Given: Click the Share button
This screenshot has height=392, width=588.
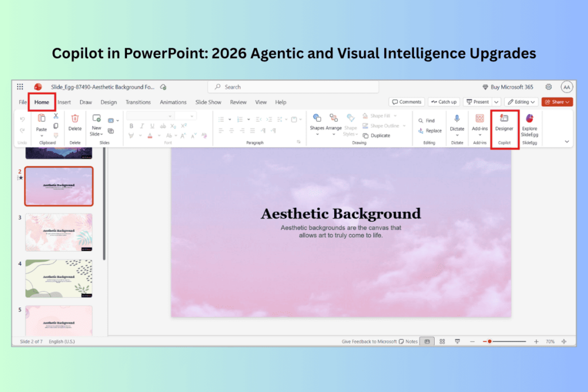Looking at the screenshot, I should pyautogui.click(x=557, y=102).
